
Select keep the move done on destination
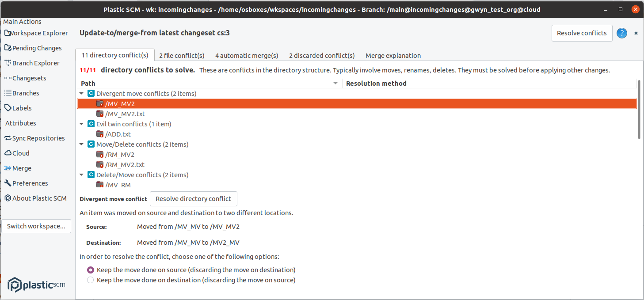(x=90, y=280)
